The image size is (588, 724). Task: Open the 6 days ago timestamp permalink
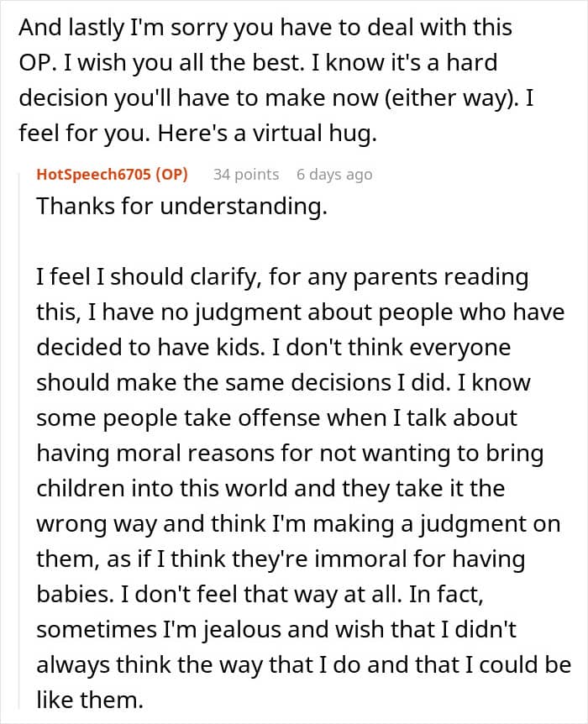[x=333, y=175]
